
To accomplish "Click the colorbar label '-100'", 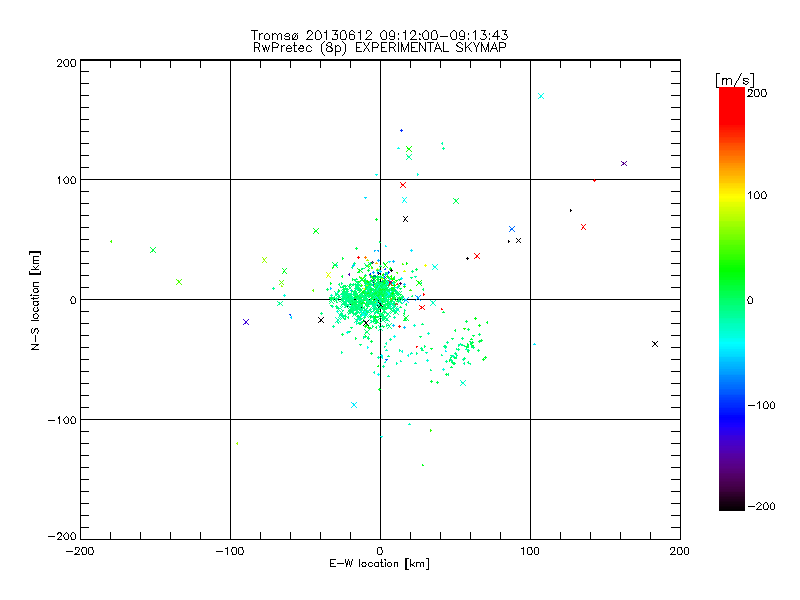I will (x=761, y=406).
